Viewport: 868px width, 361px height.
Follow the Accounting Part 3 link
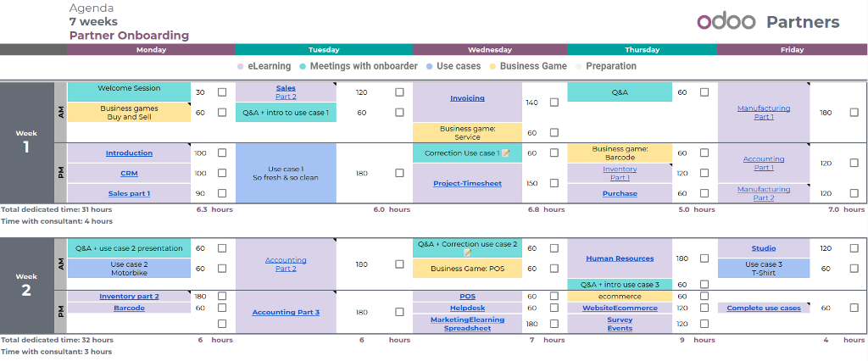point(286,313)
